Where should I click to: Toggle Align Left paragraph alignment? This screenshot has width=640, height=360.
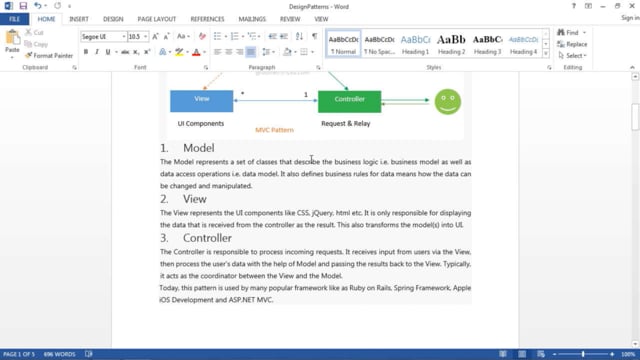click(217, 52)
